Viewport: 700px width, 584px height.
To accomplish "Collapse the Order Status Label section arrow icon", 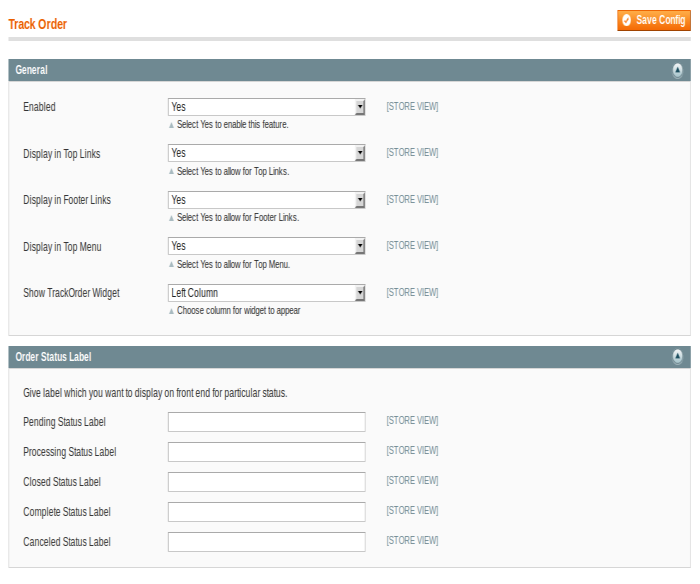I will pyautogui.click(x=677, y=356).
